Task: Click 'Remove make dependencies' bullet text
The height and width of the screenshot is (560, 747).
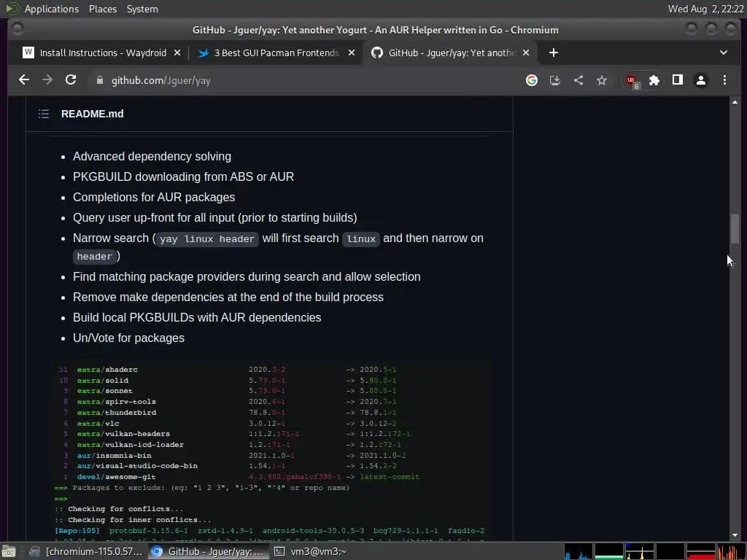Action: point(228,297)
